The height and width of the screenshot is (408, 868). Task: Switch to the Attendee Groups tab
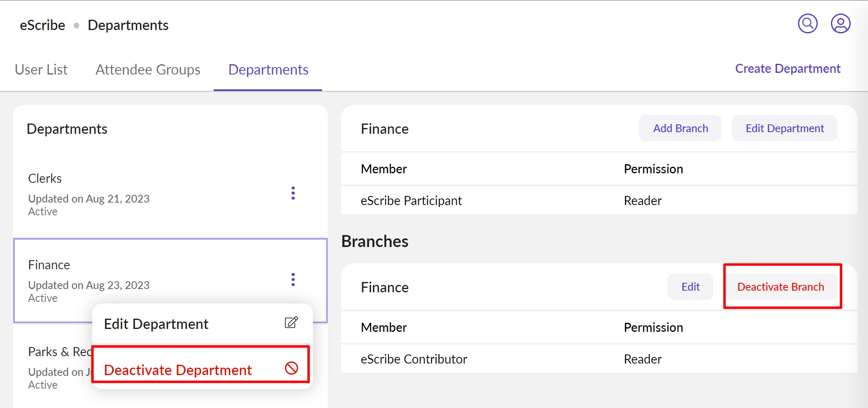(148, 70)
